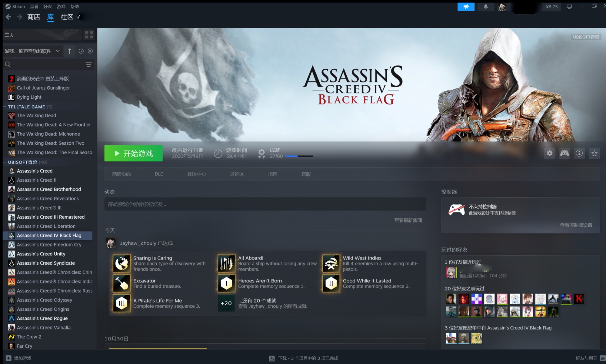Collapse the TELLTALE GAME category
Viewport: 606px width, 364px height.
pyautogui.click(x=5, y=107)
